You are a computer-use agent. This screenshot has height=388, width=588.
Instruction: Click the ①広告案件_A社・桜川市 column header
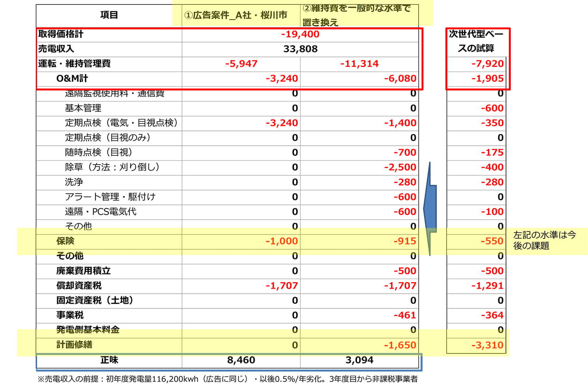236,15
